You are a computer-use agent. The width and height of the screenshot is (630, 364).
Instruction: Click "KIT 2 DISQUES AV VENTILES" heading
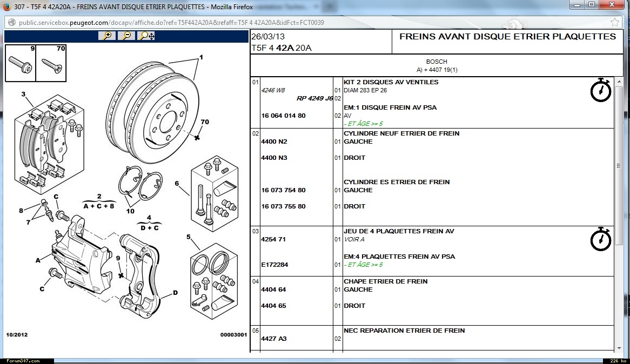pos(391,82)
